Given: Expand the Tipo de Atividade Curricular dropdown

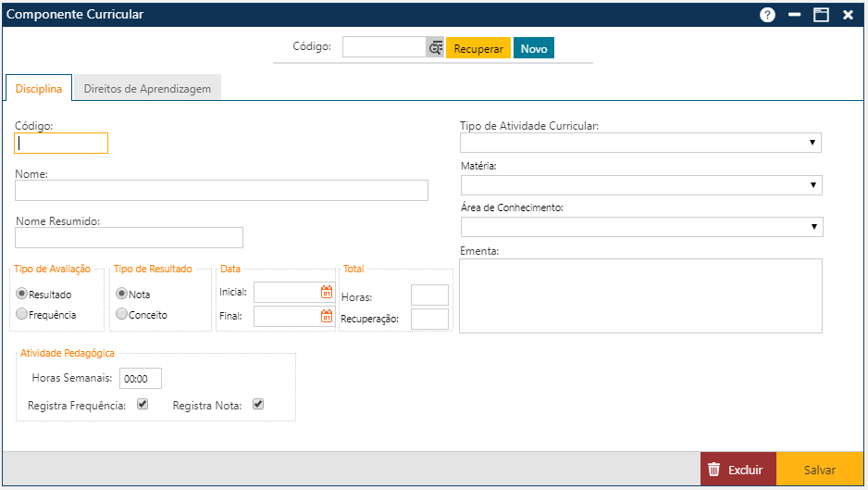Looking at the screenshot, I should click(x=640, y=143).
